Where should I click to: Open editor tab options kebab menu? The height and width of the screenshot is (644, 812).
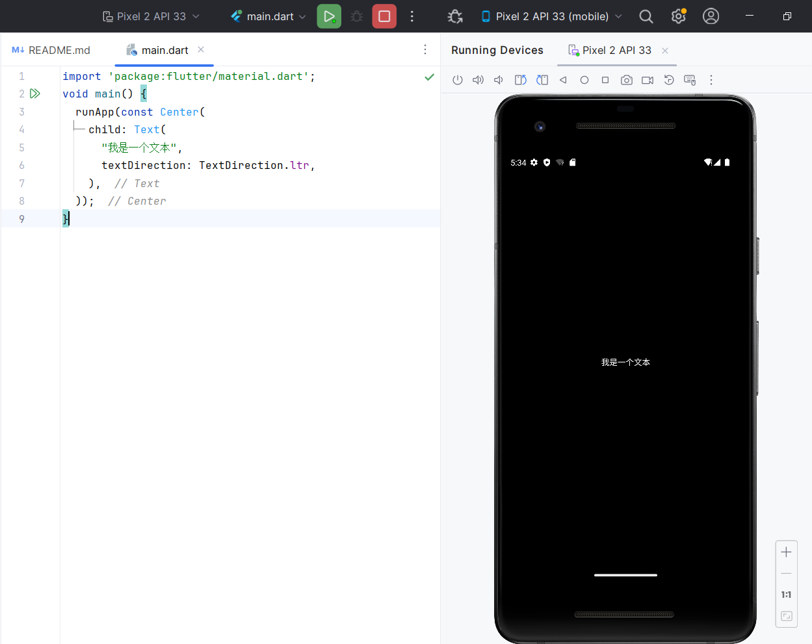tap(425, 49)
